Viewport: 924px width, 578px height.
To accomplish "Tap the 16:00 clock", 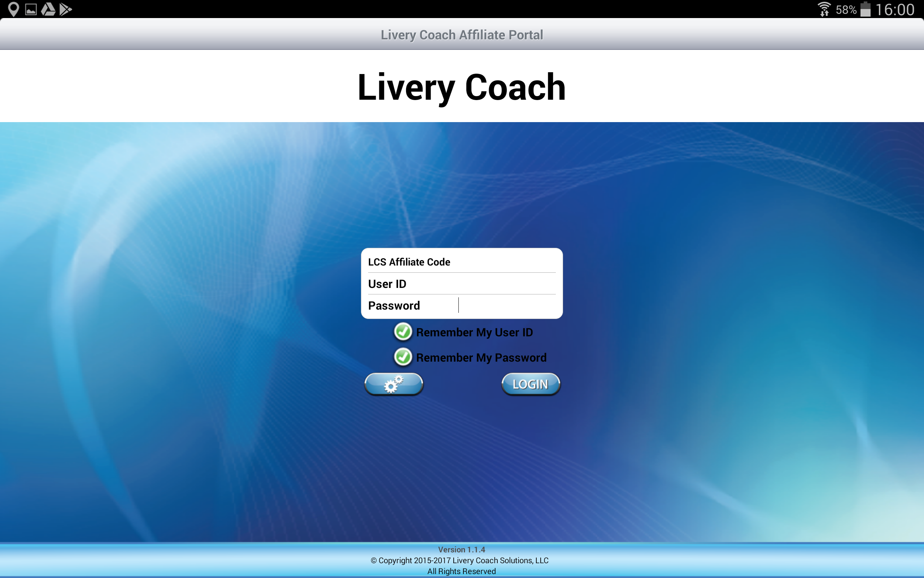I will pyautogui.click(x=895, y=9).
